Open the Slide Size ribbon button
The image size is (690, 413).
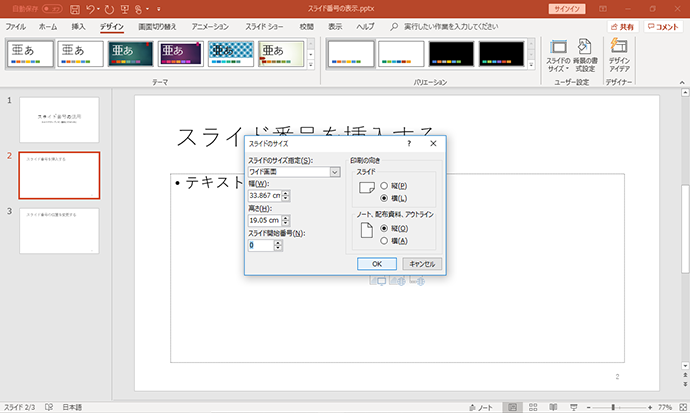point(558,56)
